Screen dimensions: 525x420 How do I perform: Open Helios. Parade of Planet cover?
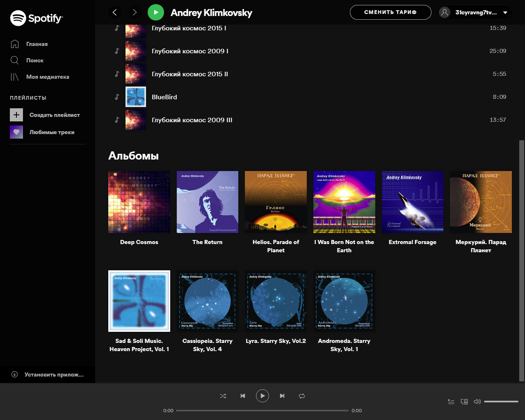point(276,202)
